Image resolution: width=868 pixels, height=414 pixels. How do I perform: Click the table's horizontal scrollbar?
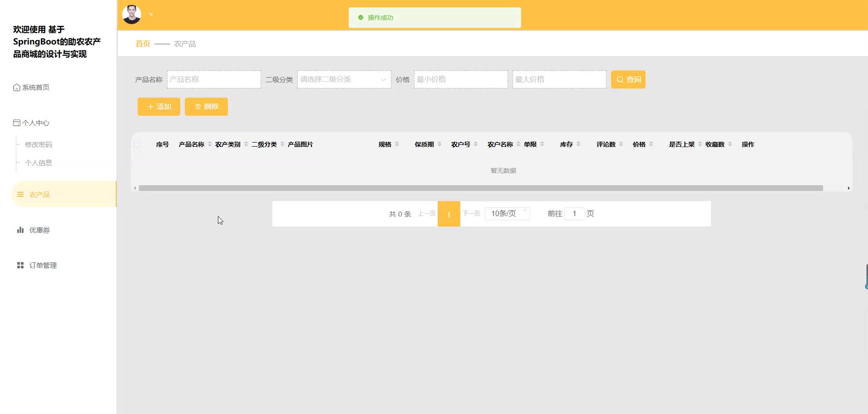[x=480, y=188]
